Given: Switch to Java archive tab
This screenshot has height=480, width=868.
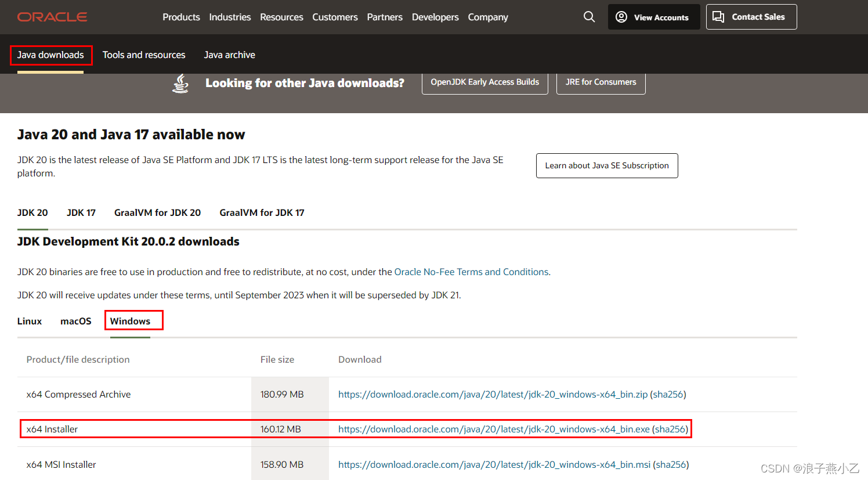Looking at the screenshot, I should tap(229, 55).
